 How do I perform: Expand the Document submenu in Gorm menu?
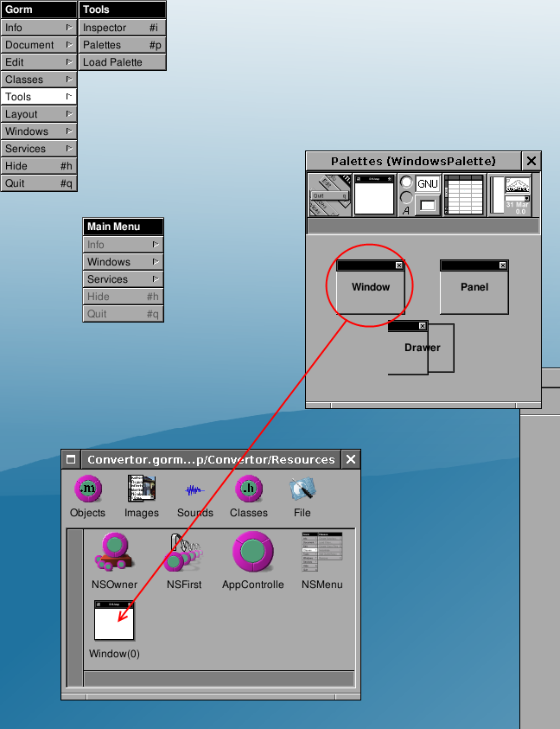(38, 45)
